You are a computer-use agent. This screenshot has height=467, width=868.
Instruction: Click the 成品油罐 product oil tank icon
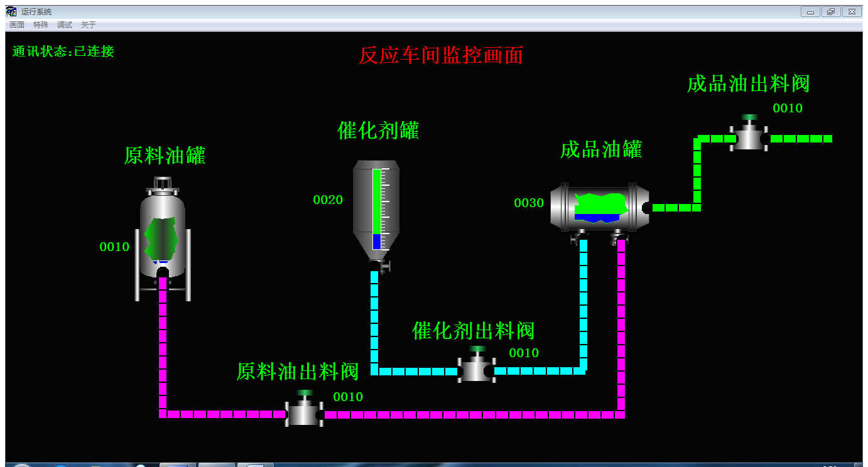600,208
